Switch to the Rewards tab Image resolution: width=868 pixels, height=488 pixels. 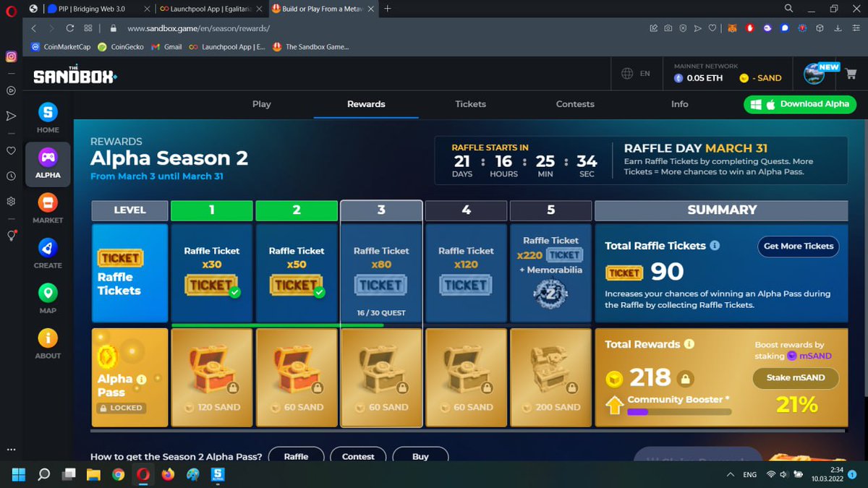point(366,104)
